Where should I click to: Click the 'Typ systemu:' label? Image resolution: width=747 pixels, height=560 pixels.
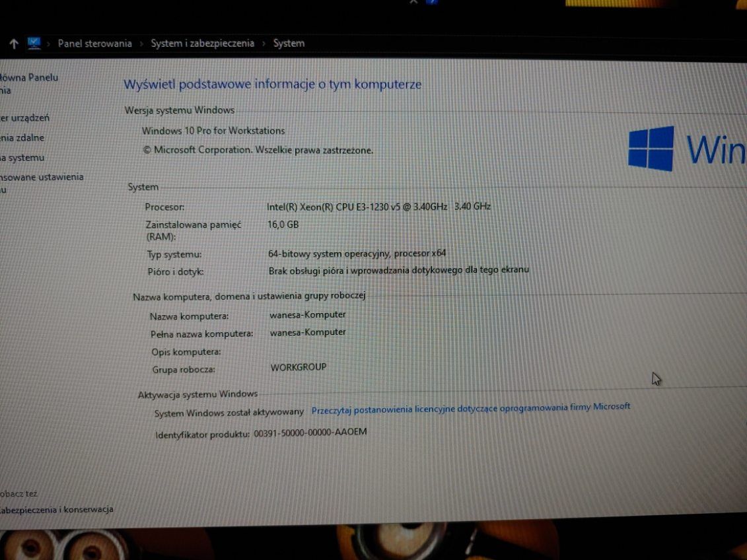[174, 255]
